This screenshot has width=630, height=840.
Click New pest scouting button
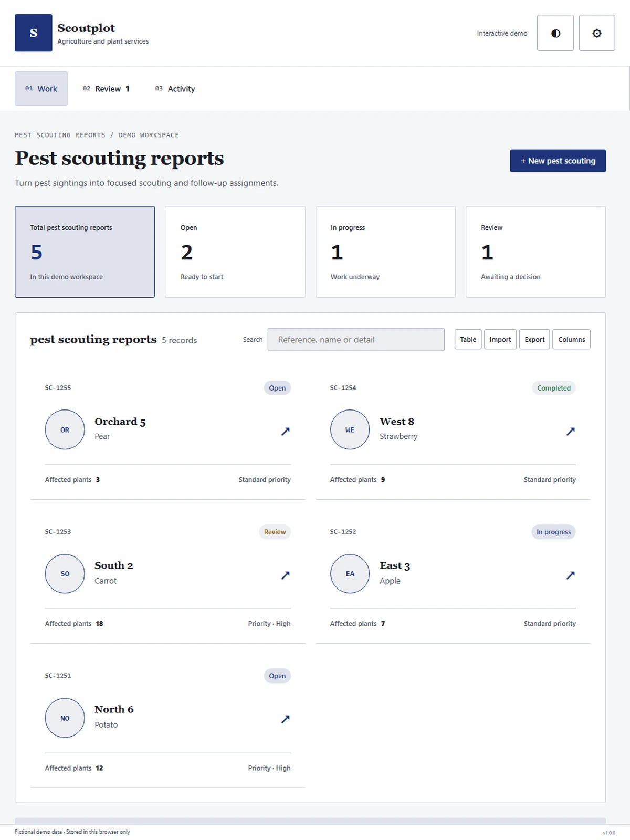coord(558,161)
